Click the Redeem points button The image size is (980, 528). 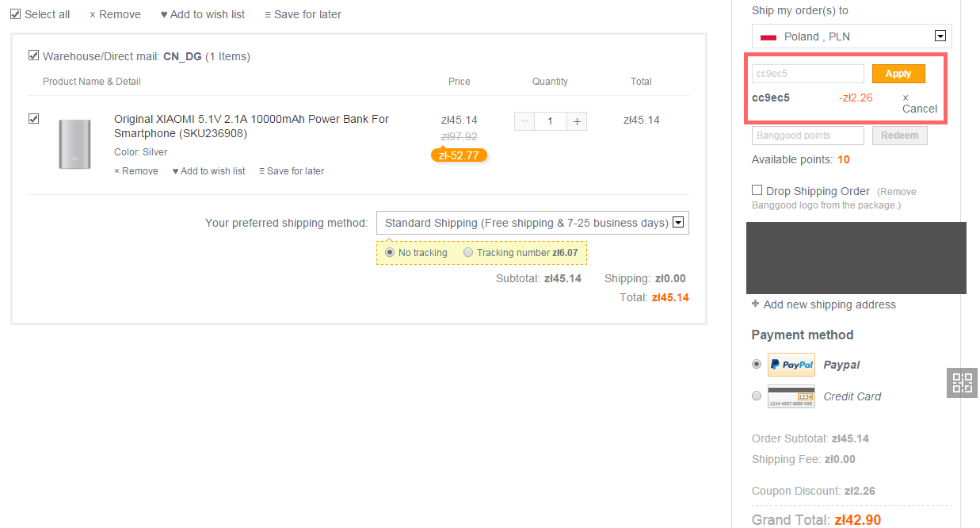900,136
